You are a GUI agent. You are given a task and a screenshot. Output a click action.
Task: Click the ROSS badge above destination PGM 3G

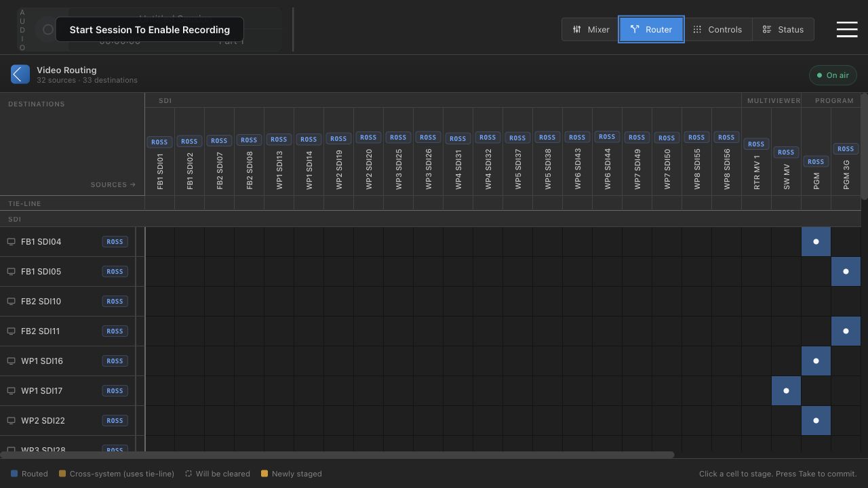(x=846, y=149)
